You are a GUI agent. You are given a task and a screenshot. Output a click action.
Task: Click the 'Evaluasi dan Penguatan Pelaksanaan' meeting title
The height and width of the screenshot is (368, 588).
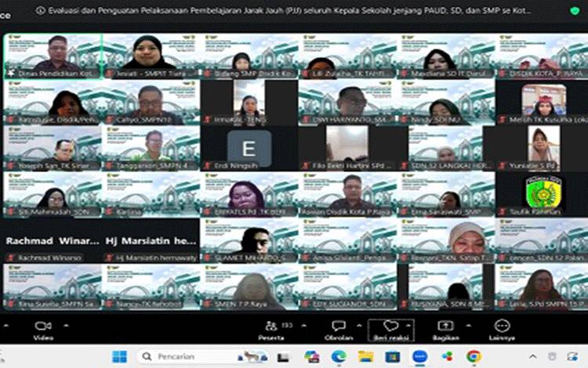[x=289, y=10]
